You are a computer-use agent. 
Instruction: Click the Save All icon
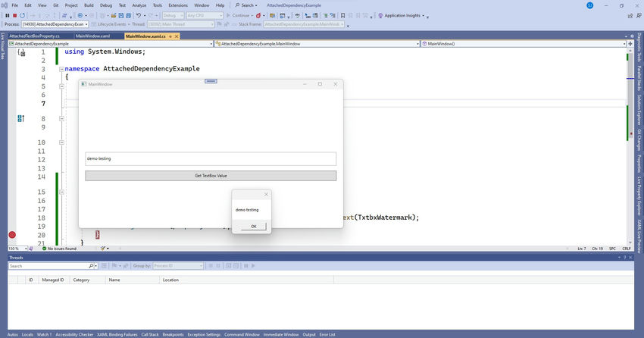click(x=129, y=16)
